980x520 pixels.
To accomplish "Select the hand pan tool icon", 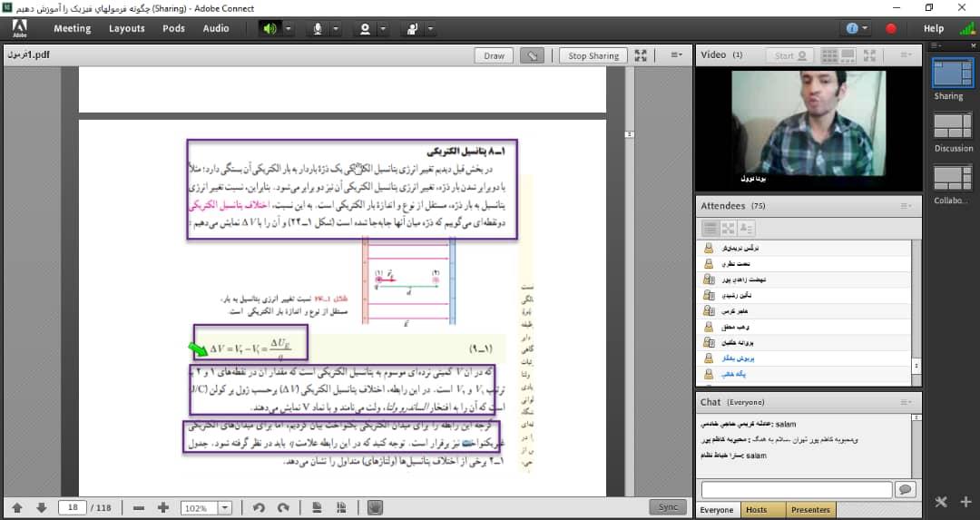I will 376,508.
